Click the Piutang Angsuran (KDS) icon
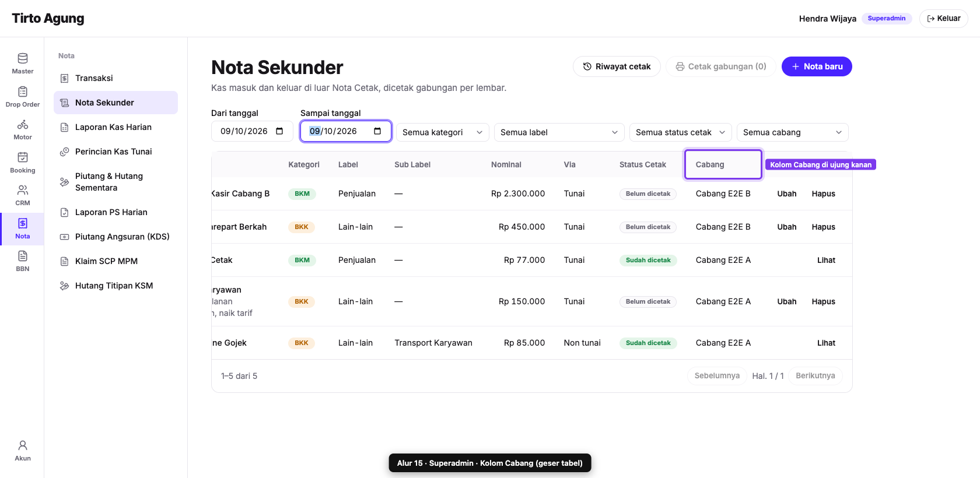Image resolution: width=980 pixels, height=478 pixels. coord(65,237)
